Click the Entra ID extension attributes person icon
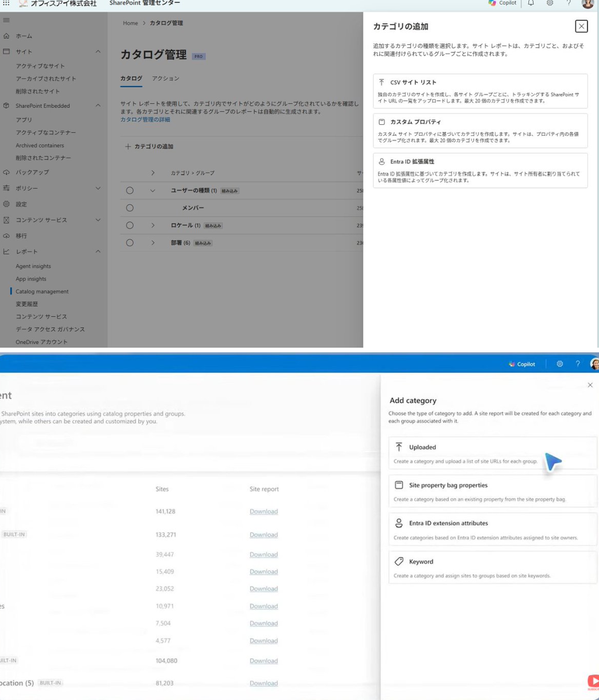This screenshot has height=700, width=599. pos(399,523)
